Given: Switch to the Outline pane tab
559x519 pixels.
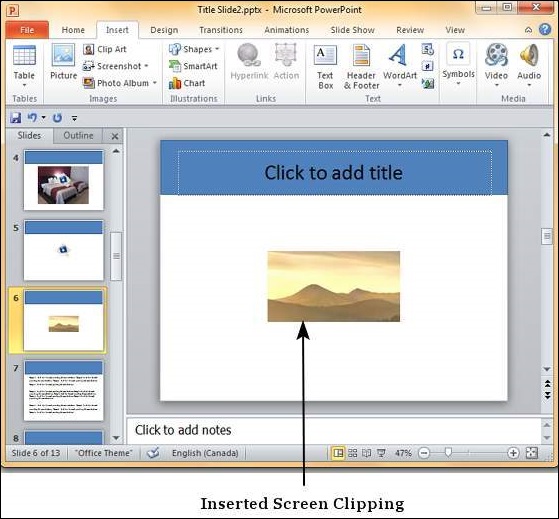Looking at the screenshot, I should pos(78,136).
